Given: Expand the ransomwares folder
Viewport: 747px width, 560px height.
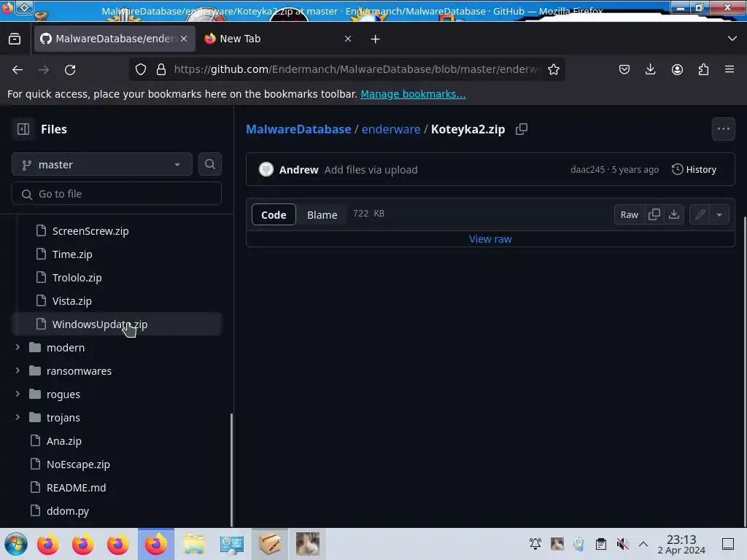Looking at the screenshot, I should (18, 370).
